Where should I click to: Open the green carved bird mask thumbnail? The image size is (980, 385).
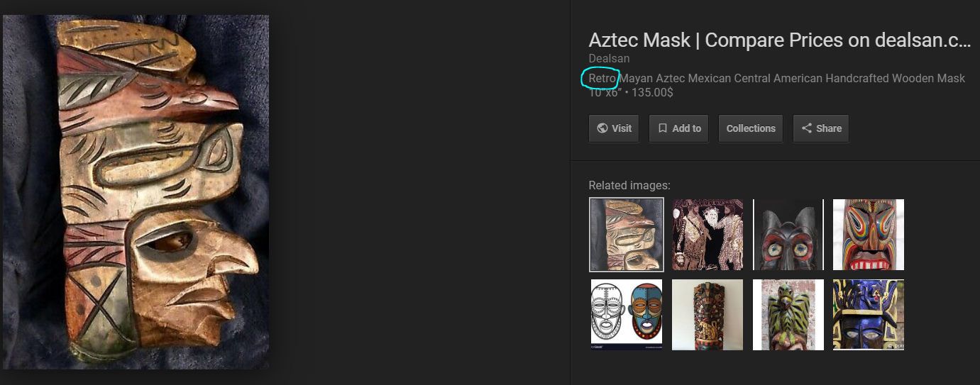point(788,315)
